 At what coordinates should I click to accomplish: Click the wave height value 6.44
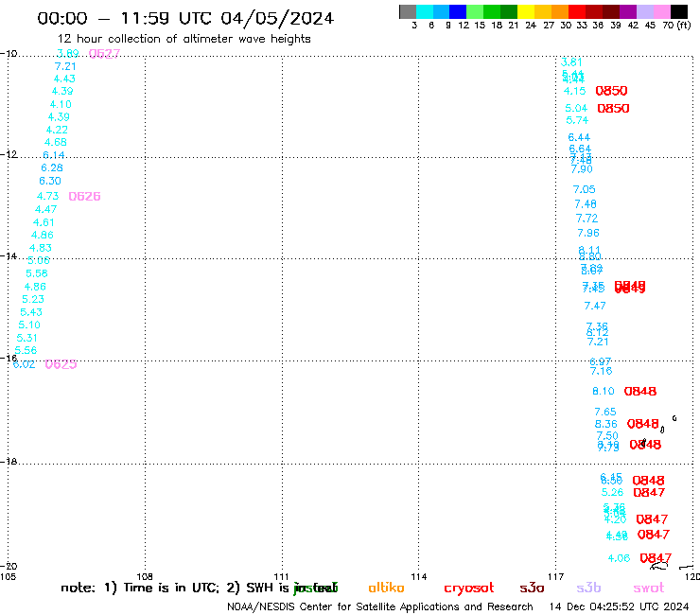pyautogui.click(x=579, y=137)
